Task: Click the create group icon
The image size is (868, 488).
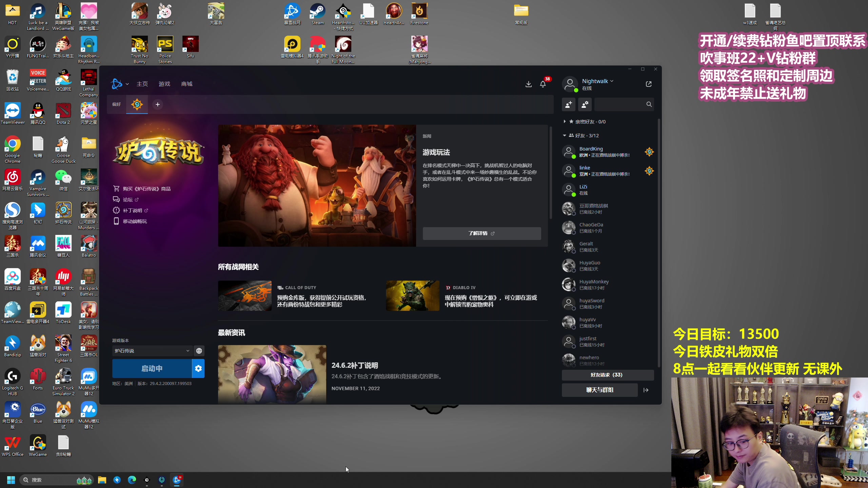Action: 585,104
